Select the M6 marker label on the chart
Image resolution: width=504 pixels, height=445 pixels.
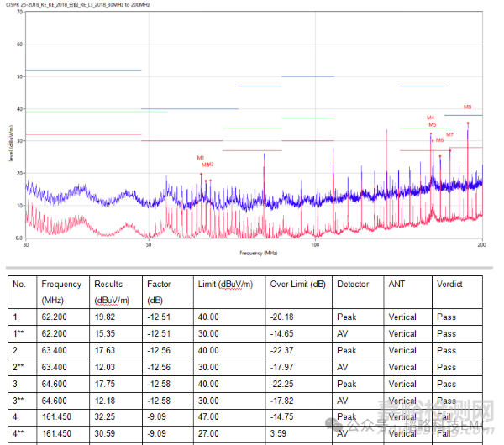click(439, 140)
